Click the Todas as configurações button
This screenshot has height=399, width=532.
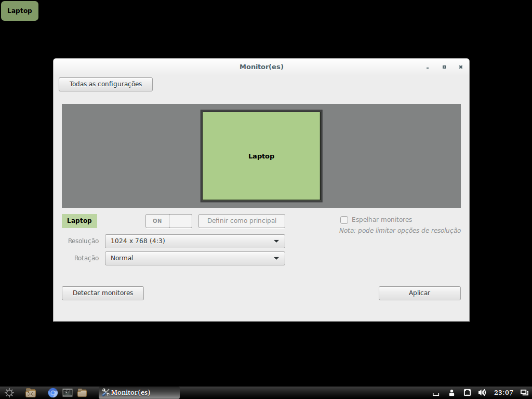pos(105,84)
